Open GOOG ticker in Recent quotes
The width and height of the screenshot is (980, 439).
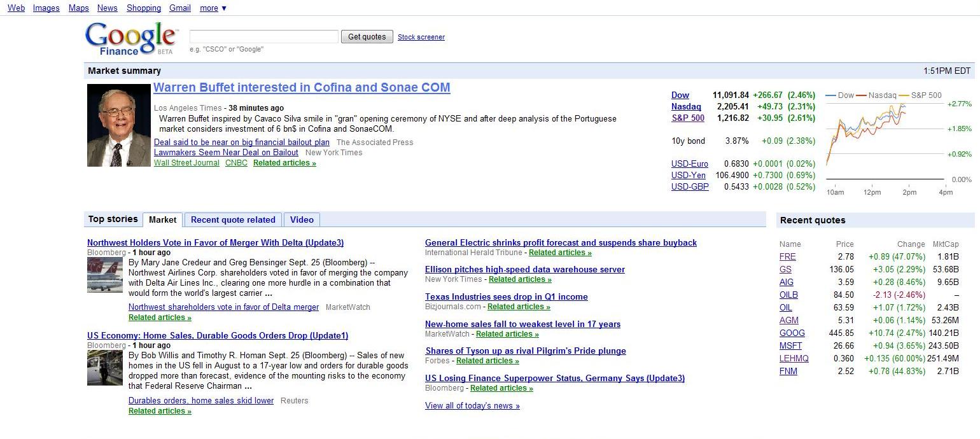[792, 333]
